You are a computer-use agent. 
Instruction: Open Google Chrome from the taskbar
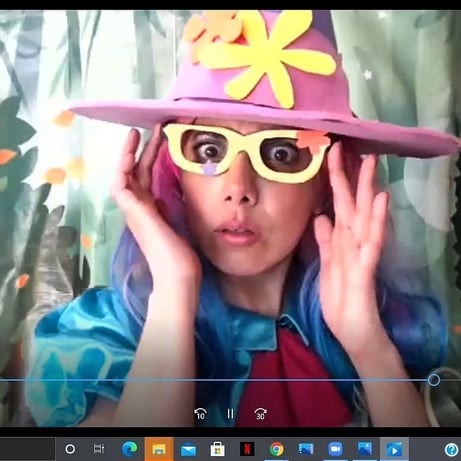coord(276,449)
